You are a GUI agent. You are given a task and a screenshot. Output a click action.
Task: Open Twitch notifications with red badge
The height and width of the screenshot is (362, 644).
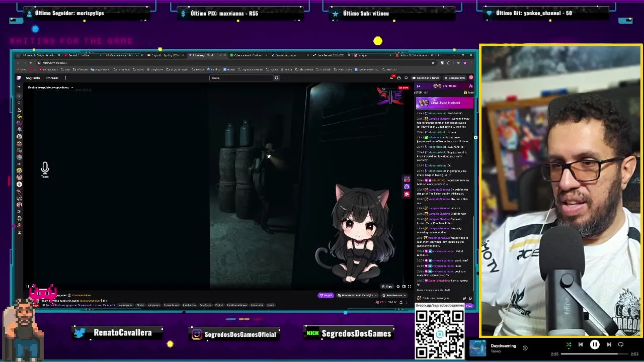click(392, 78)
